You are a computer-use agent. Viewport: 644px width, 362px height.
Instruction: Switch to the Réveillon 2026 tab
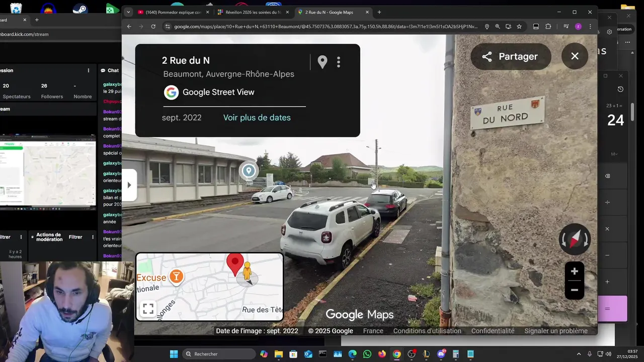pyautogui.click(x=253, y=12)
